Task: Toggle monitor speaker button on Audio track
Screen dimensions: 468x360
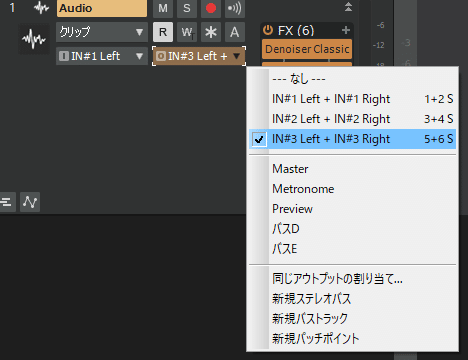Action: (235, 8)
